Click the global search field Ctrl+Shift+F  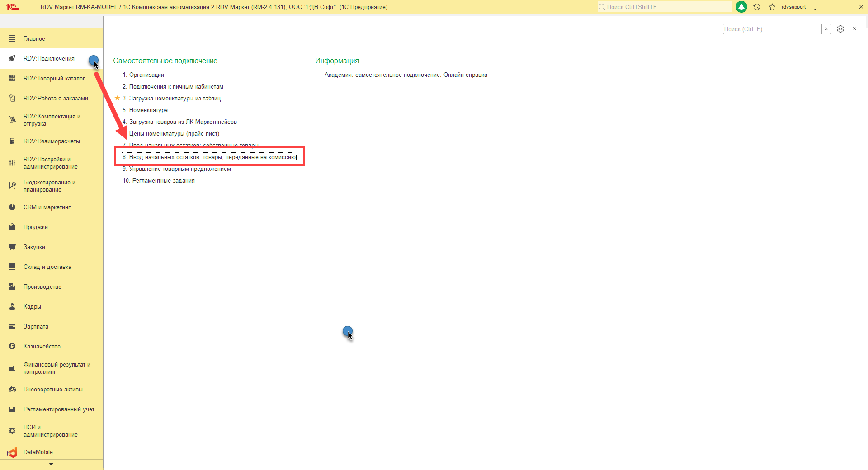coord(665,7)
